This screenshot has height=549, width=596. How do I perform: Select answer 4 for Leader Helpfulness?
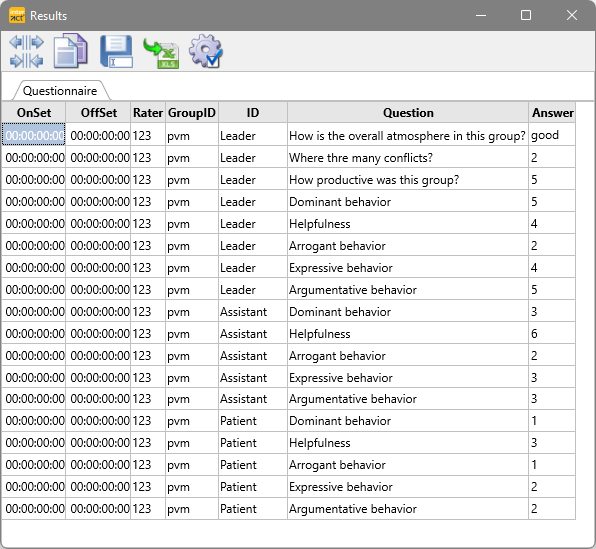point(552,224)
